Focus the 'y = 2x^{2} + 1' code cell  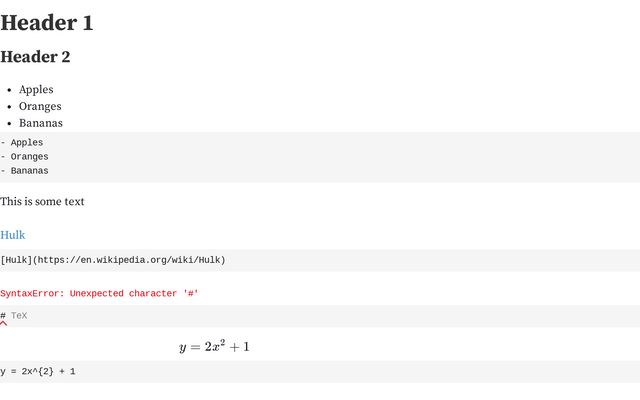click(x=320, y=371)
